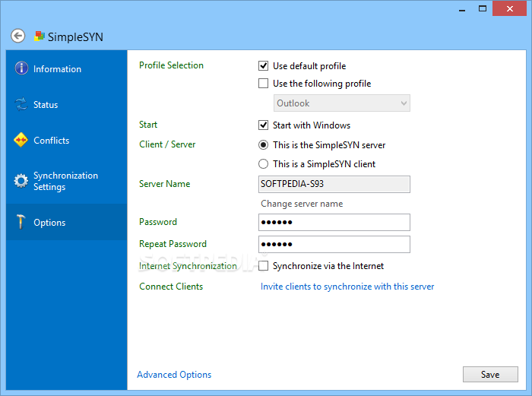This screenshot has height=396, width=532.
Task: Switch to the Conflicts section
Action: [x=67, y=140]
